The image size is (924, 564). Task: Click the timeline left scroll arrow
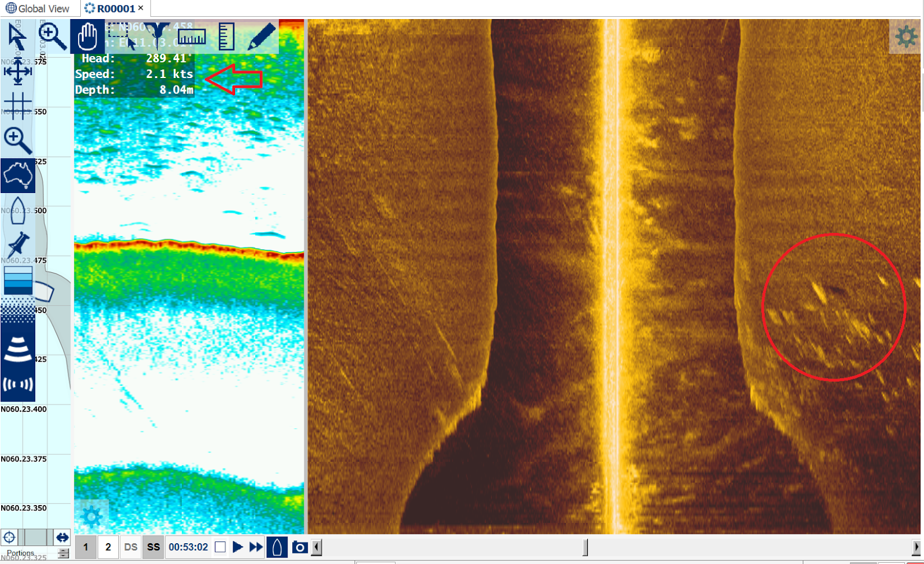click(316, 547)
